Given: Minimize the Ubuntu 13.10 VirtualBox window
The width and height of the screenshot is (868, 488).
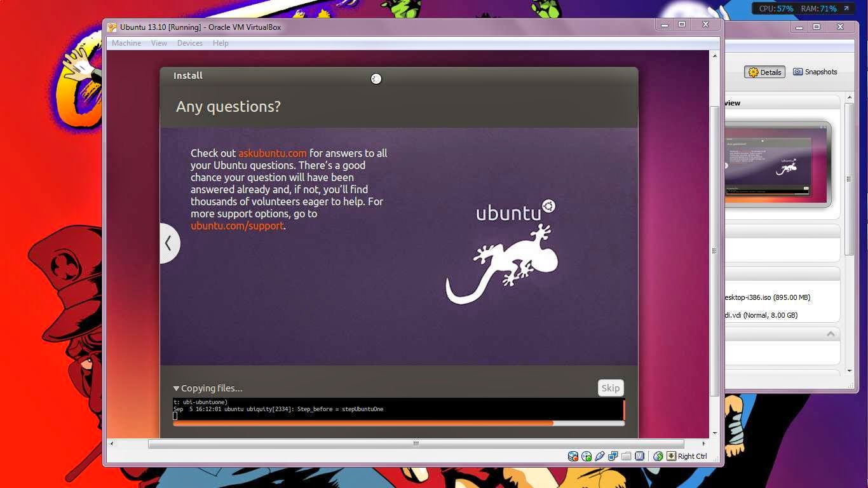Looking at the screenshot, I should click(665, 25).
